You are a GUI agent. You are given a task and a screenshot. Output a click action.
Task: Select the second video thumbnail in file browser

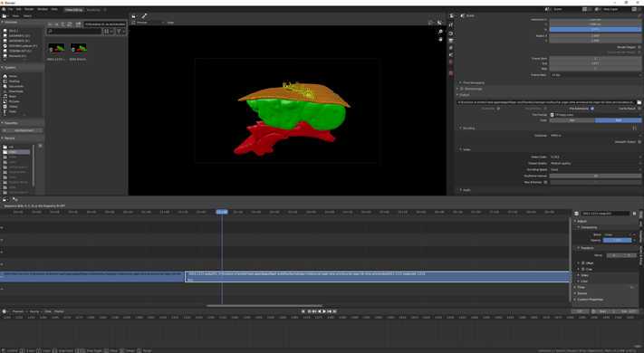78,49
